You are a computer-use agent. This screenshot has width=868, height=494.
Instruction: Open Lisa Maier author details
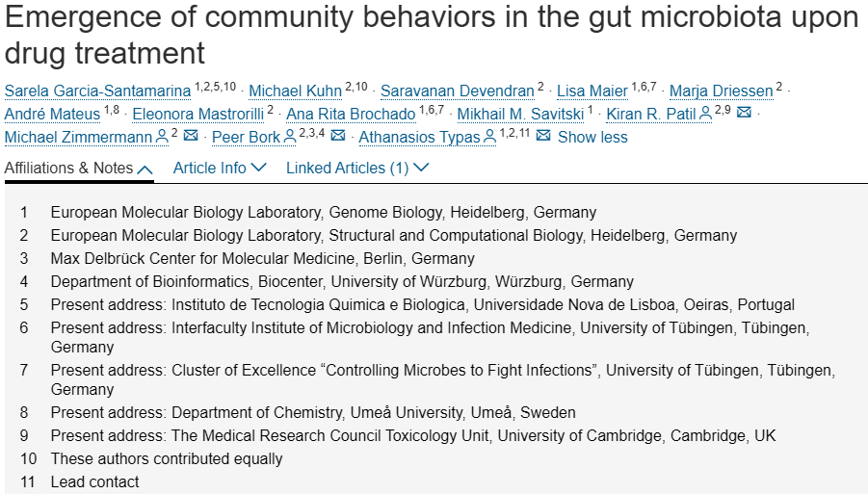(x=592, y=91)
